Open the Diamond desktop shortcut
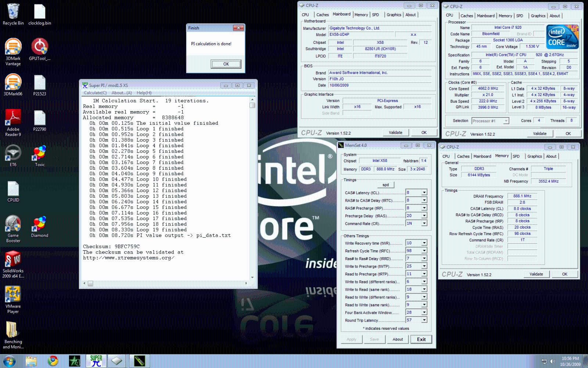This screenshot has width=588, height=368. 40,226
